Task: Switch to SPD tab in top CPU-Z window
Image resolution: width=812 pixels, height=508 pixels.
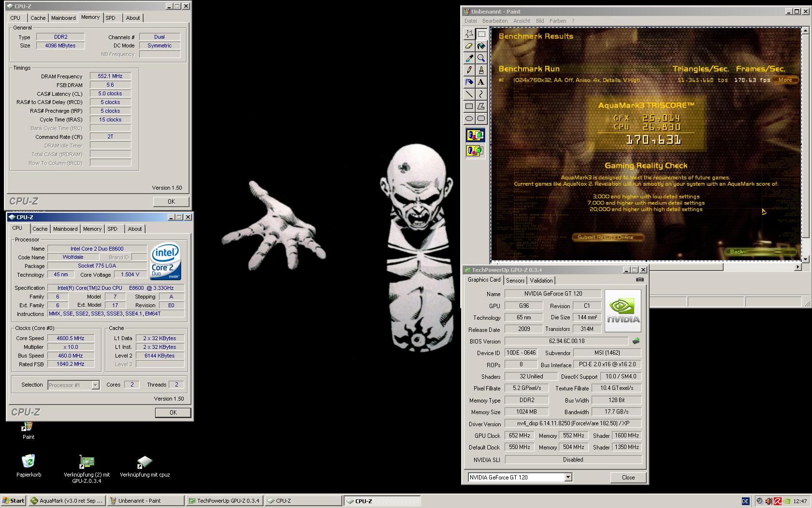Action: point(111,18)
